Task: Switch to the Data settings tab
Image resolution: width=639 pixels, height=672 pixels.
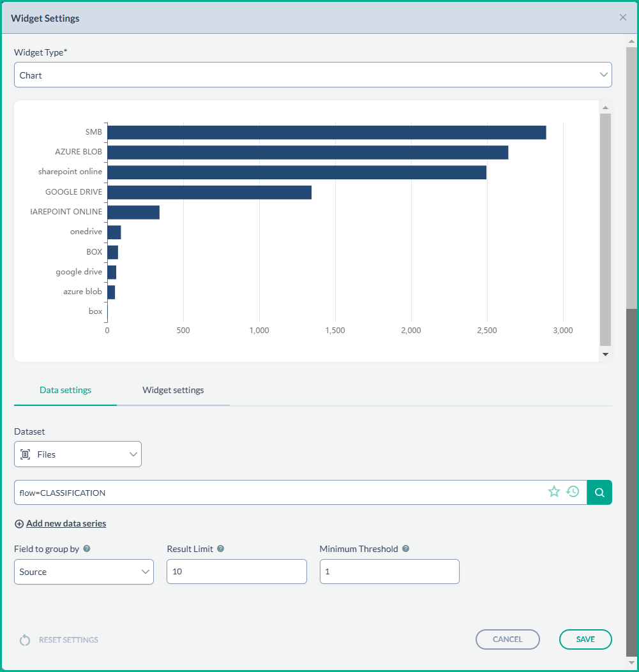Action: pos(65,390)
